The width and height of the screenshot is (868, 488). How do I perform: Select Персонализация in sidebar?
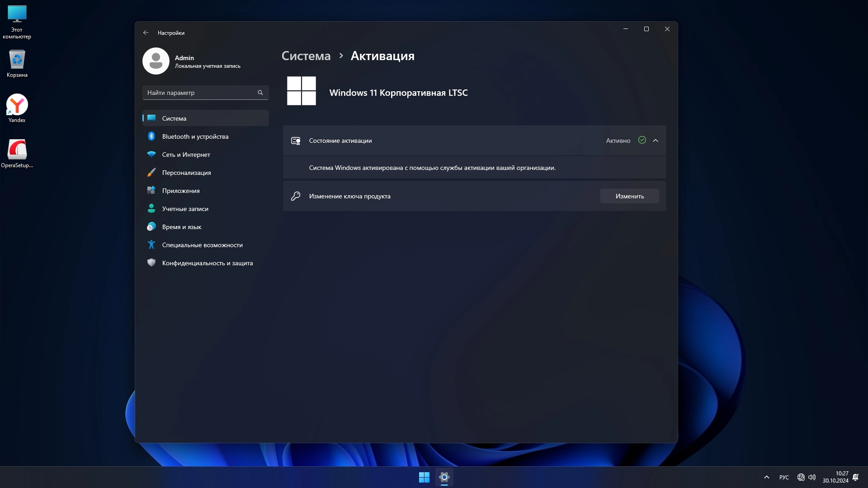point(186,173)
